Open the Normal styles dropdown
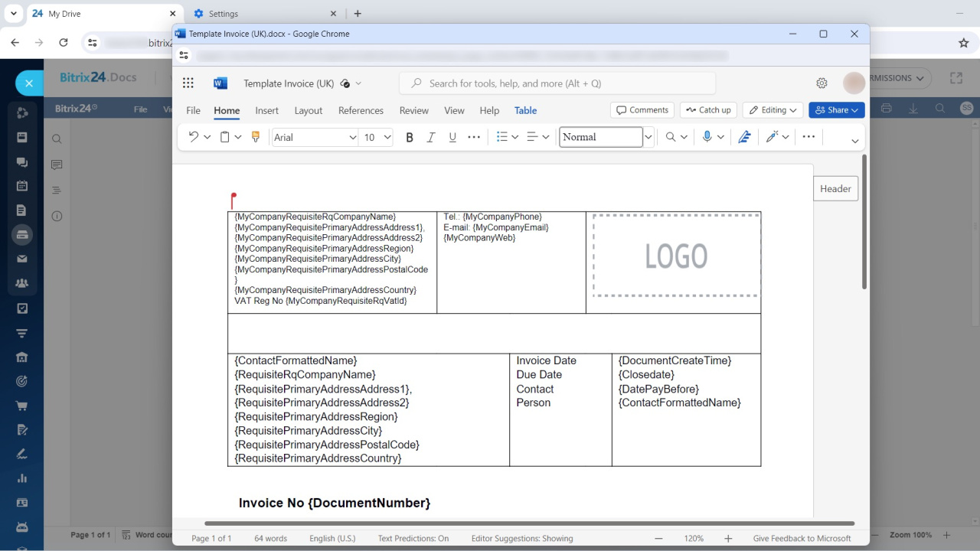980x551 pixels. [x=648, y=137]
